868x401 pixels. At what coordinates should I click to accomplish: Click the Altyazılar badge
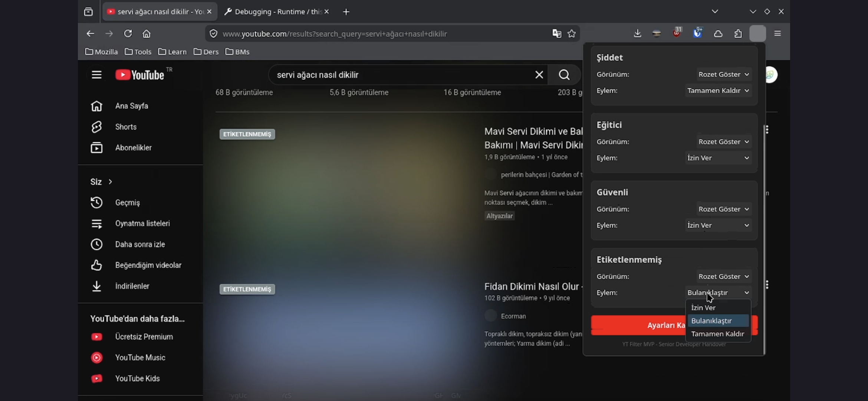pyautogui.click(x=499, y=216)
